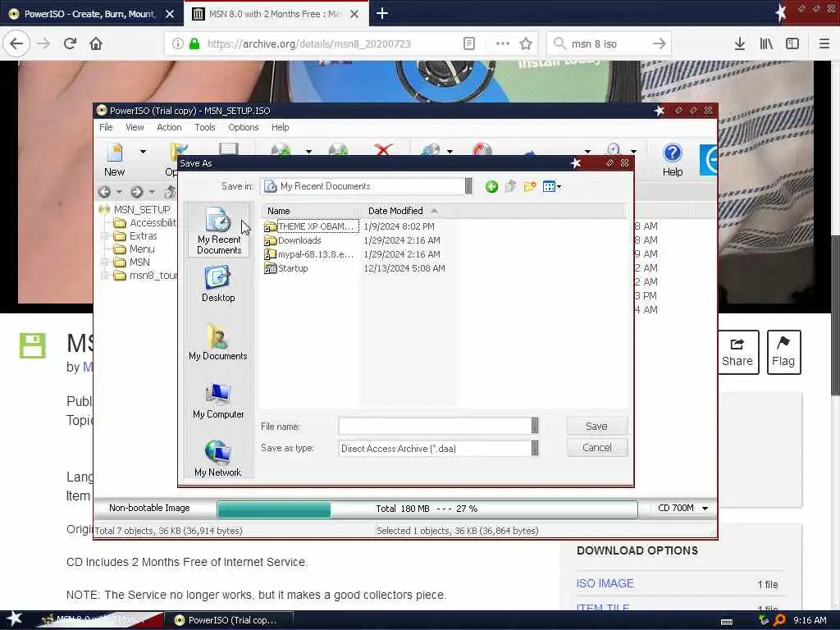Go to Desktop in places bar
Viewport: 840px width, 630px height.
pyautogui.click(x=218, y=285)
